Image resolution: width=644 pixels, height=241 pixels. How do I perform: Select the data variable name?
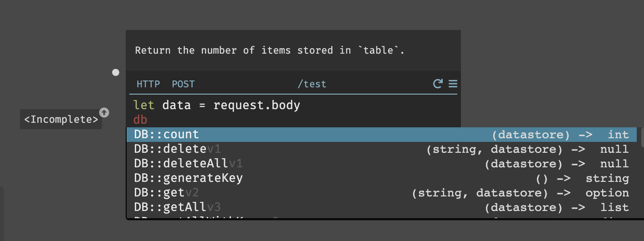[177, 105]
